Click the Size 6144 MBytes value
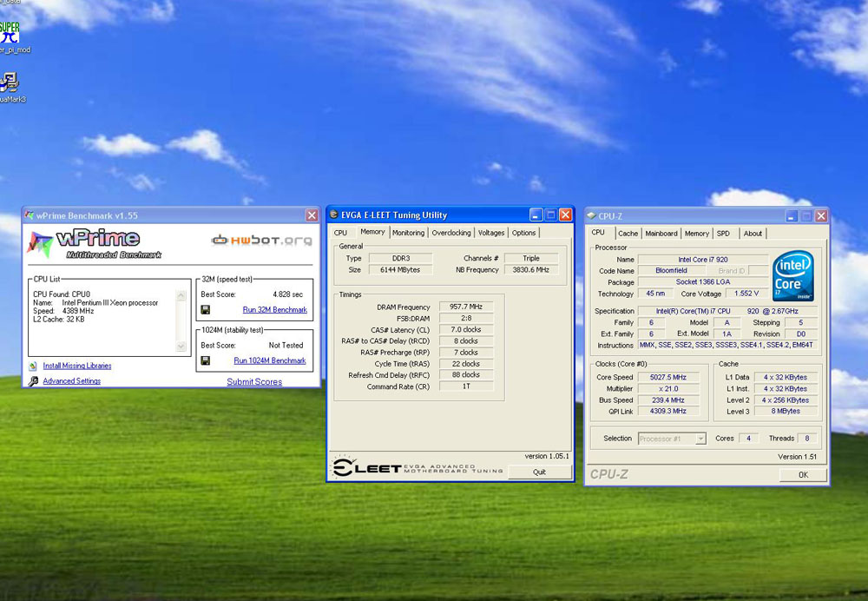 (400, 270)
